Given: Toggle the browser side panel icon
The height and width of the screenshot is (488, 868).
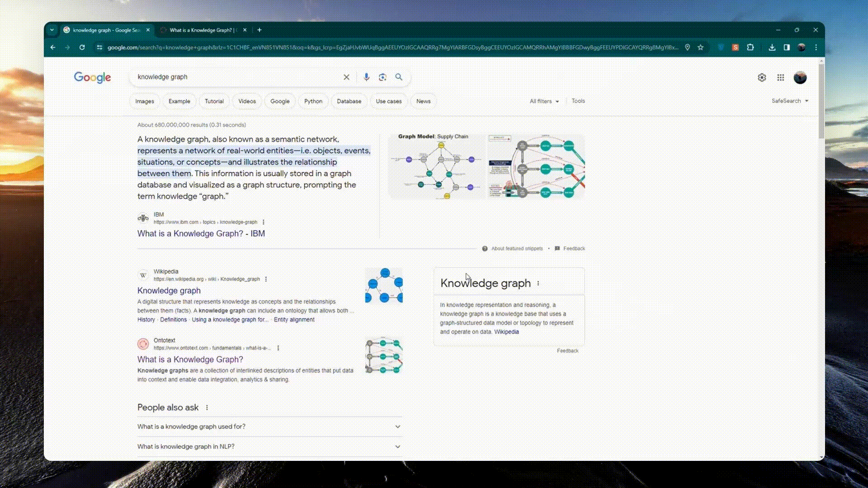Looking at the screenshot, I should coord(787,47).
